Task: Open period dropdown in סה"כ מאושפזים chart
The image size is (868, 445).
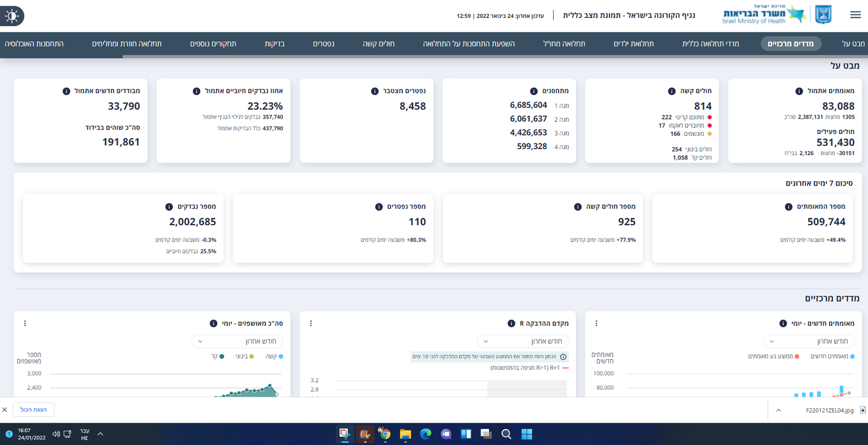Action: pyautogui.click(x=237, y=341)
